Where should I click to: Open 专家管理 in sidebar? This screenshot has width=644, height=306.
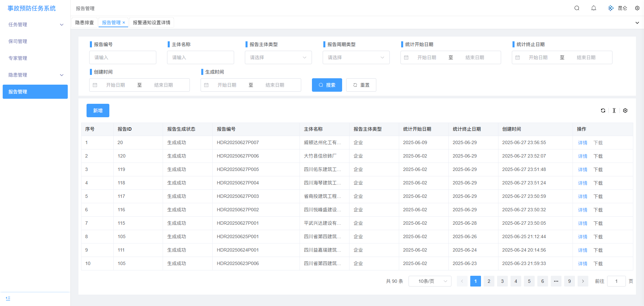tap(35, 58)
